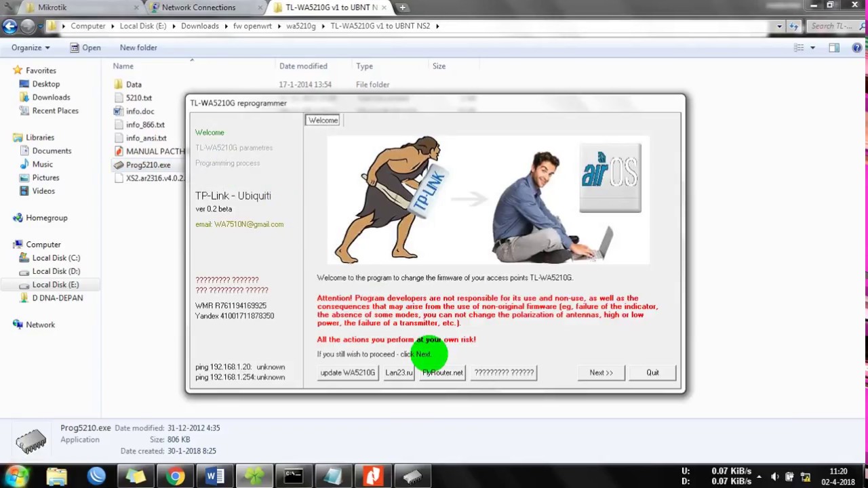The image size is (868, 488).
Task: Click the question-marks button beside FlyRouter.net
Action: (x=504, y=373)
